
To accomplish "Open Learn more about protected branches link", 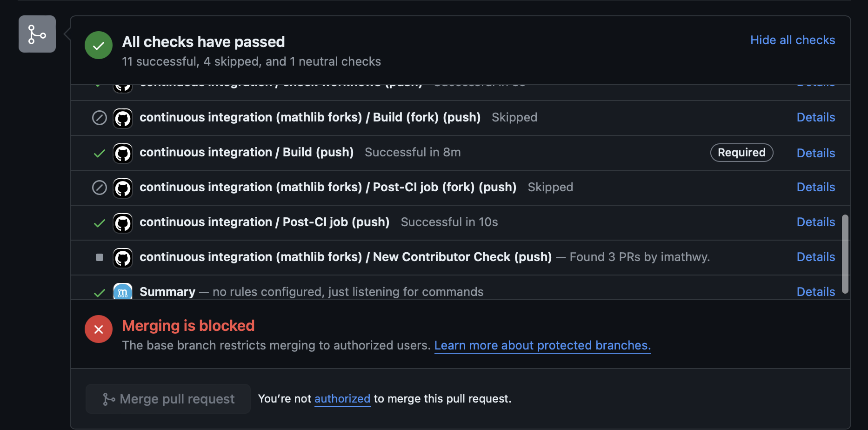I will [x=542, y=345].
